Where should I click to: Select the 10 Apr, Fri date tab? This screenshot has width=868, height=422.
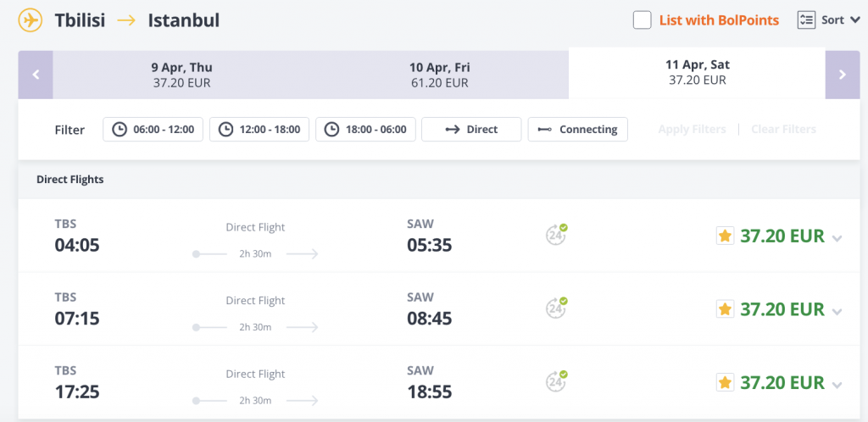point(439,75)
